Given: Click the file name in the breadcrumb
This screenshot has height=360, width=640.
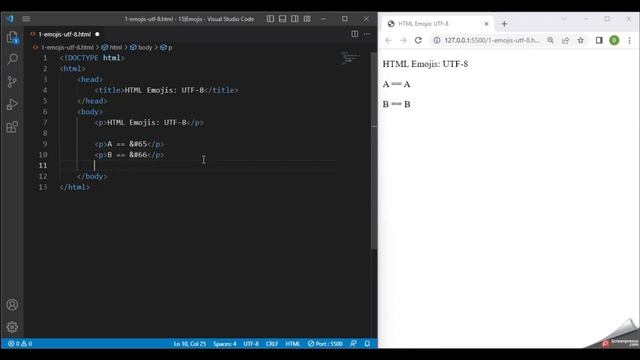Looking at the screenshot, I should pyautogui.click(x=67, y=47).
